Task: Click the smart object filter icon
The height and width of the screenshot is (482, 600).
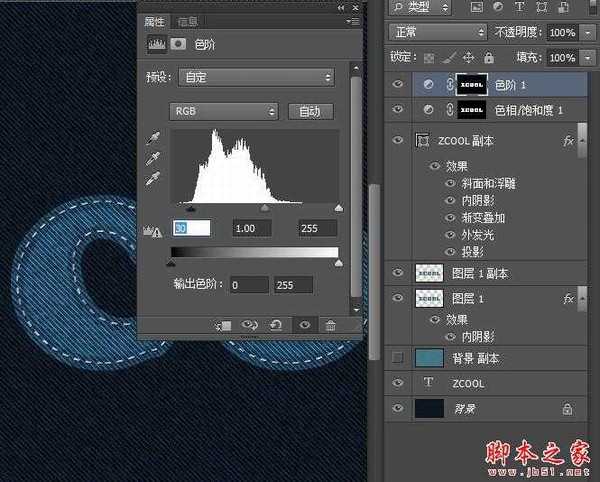Action: [563, 7]
